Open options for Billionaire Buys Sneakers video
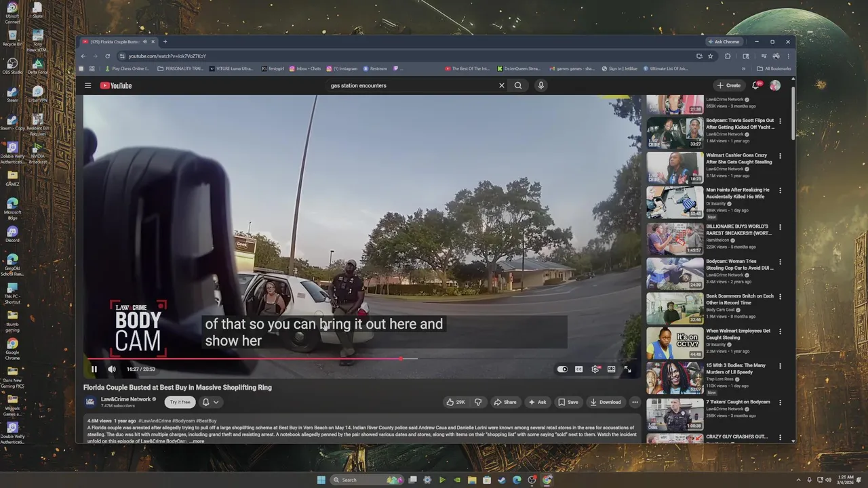868x488 pixels. pos(780,227)
